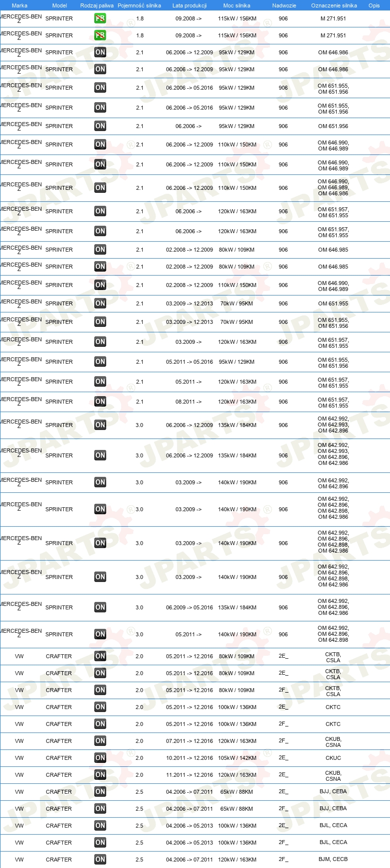Click ON icon in Crafter 65kW 2E_ row
The image size is (390, 868).
[x=100, y=792]
